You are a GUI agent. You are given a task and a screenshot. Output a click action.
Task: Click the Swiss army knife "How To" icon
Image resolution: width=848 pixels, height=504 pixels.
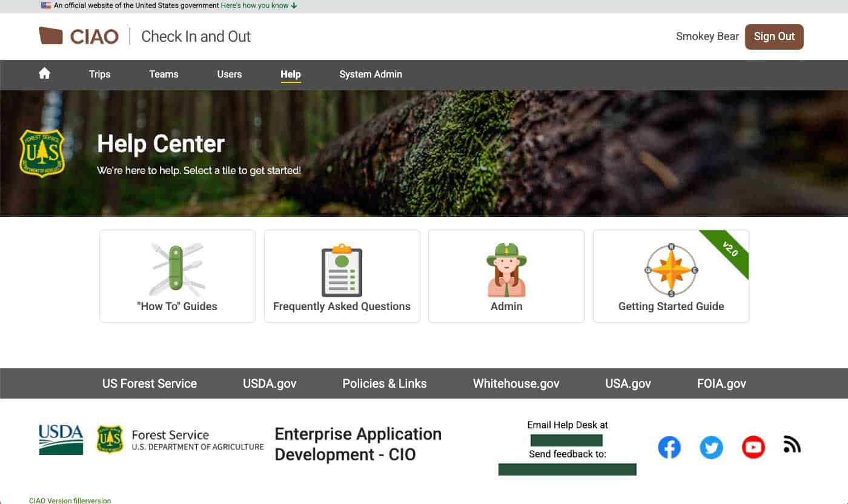coord(177,269)
